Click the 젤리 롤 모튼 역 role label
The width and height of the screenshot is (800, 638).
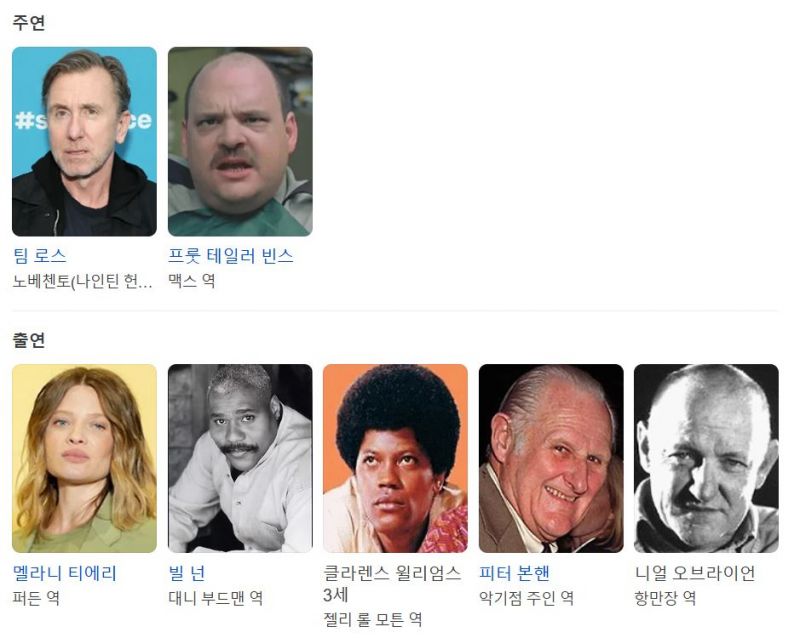373,620
